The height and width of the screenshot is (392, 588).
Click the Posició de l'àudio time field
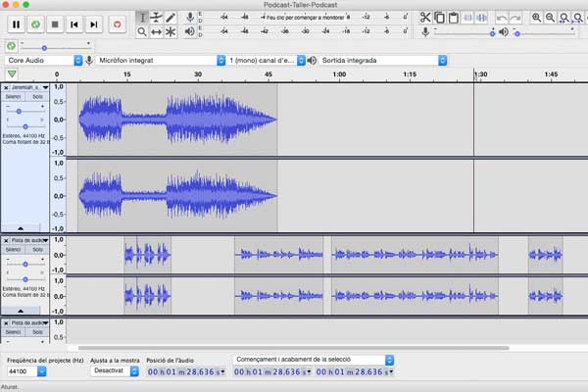pyautogui.click(x=186, y=371)
